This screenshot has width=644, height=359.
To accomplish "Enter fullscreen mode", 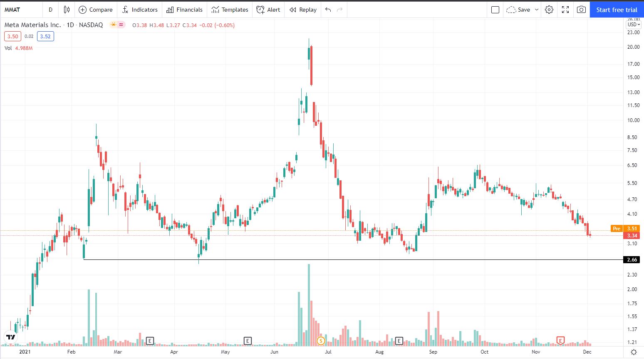I will (x=565, y=10).
